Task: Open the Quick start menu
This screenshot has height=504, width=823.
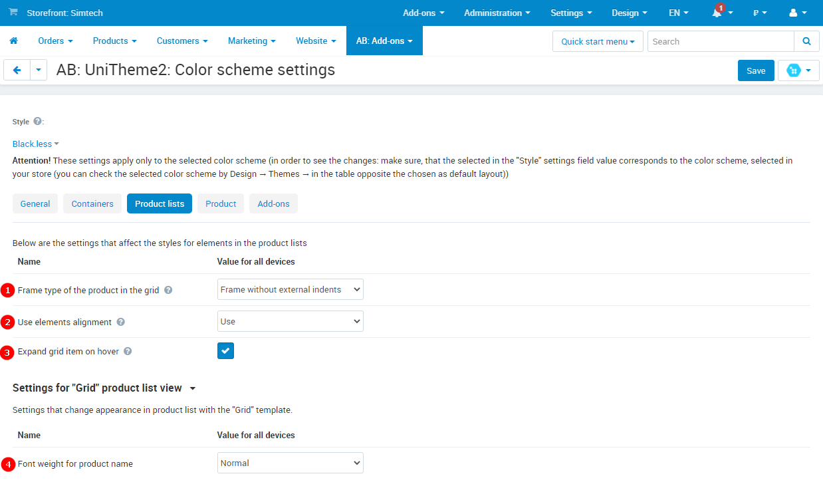Action: point(597,41)
